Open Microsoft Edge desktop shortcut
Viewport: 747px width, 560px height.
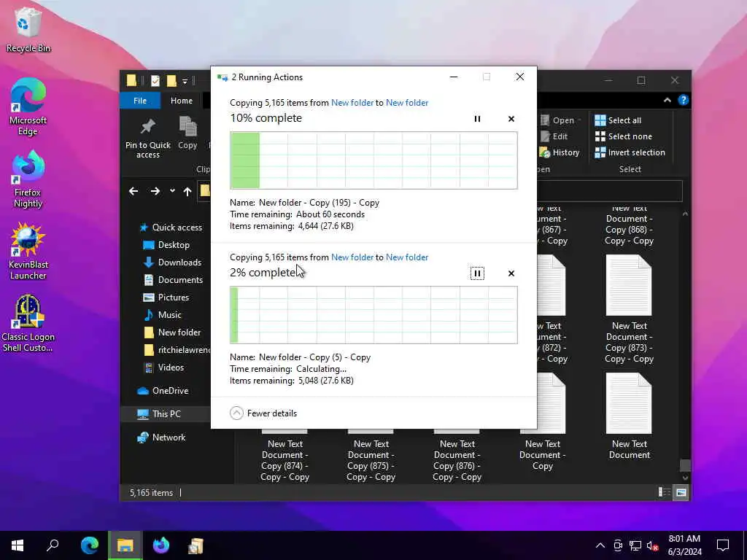(28, 107)
